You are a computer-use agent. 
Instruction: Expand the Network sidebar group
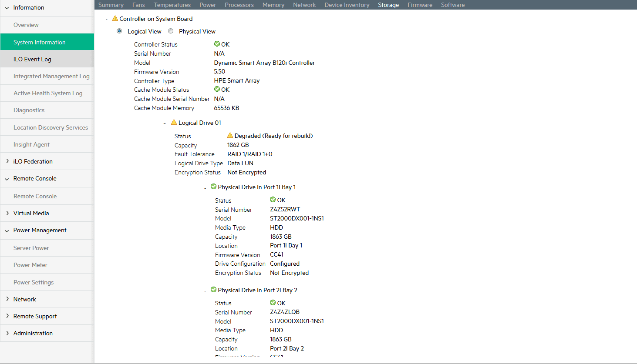(x=7, y=299)
